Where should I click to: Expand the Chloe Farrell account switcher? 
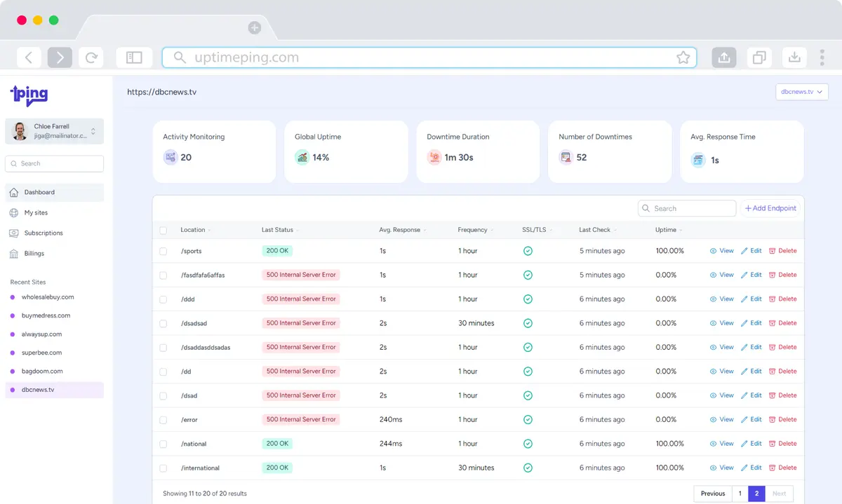point(93,131)
